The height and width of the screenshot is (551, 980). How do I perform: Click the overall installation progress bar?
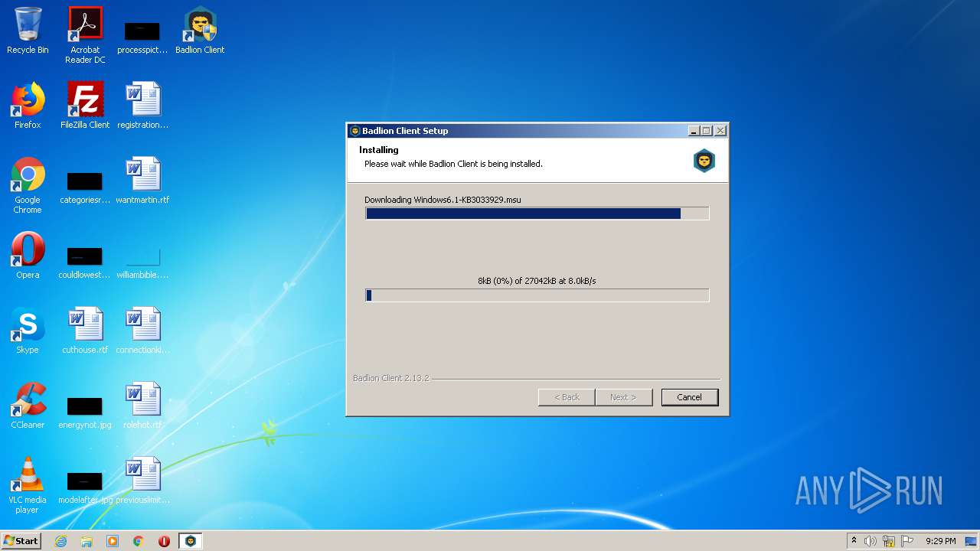(x=537, y=214)
